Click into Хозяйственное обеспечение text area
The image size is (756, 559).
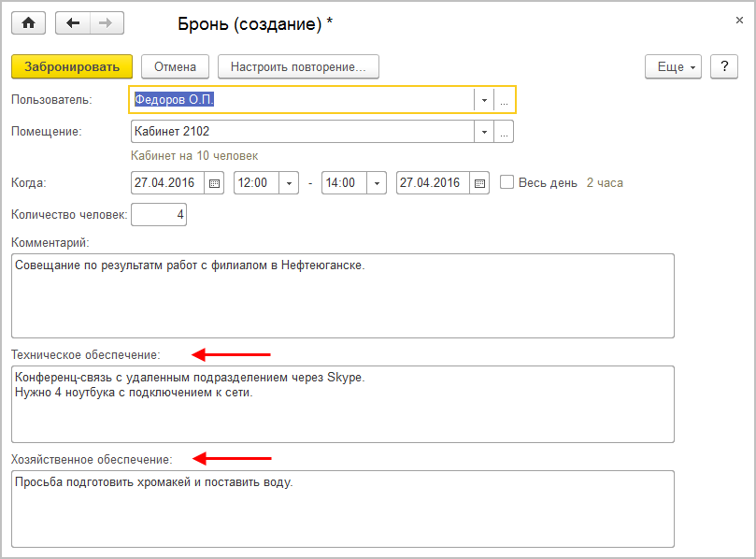tap(343, 509)
